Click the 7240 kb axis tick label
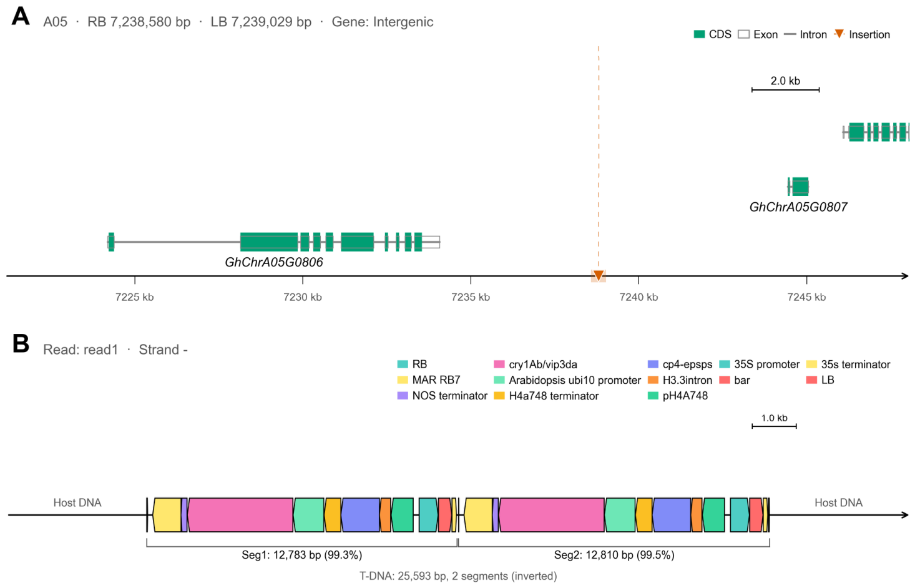Image resolution: width=915 pixels, height=588 pixels. (639, 297)
